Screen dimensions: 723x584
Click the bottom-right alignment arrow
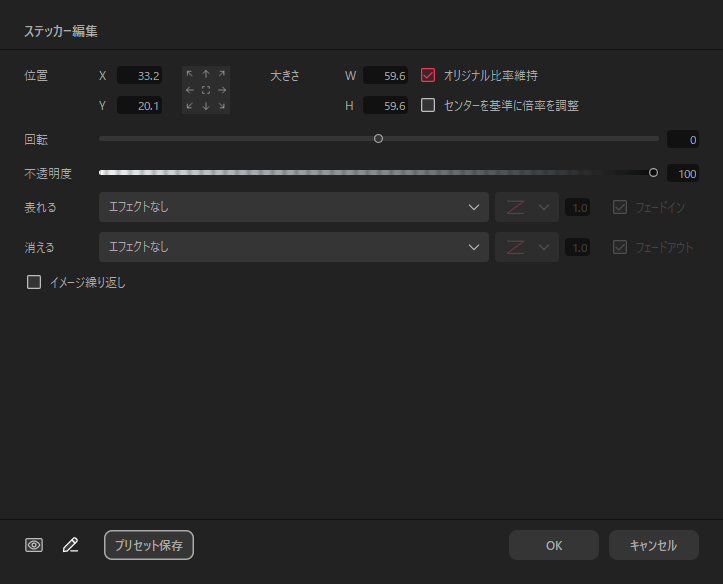pos(221,105)
